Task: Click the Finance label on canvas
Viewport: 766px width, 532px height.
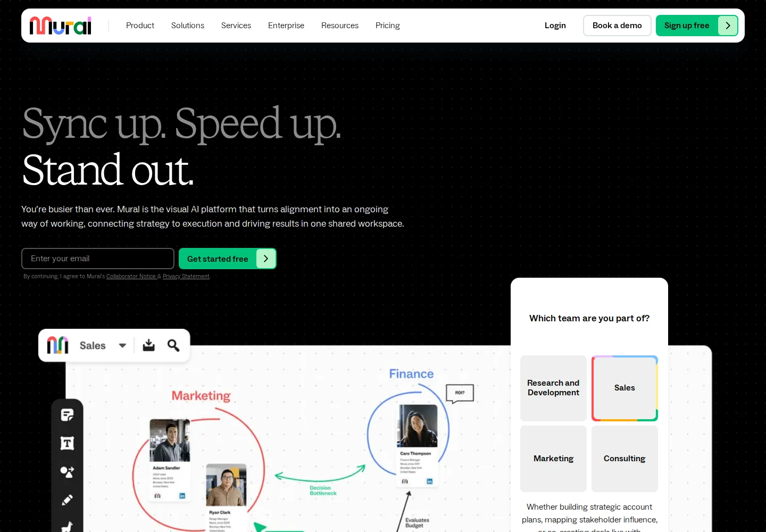Action: [411, 374]
